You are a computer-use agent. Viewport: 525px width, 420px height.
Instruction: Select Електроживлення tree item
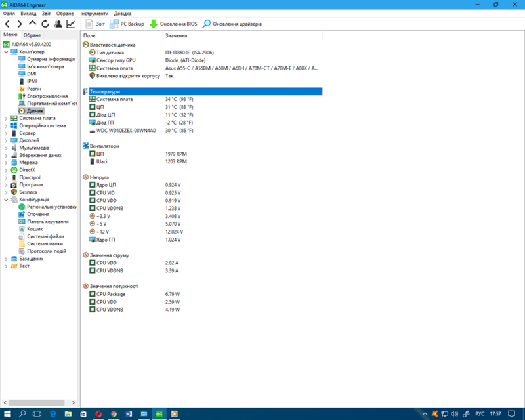tap(47, 96)
